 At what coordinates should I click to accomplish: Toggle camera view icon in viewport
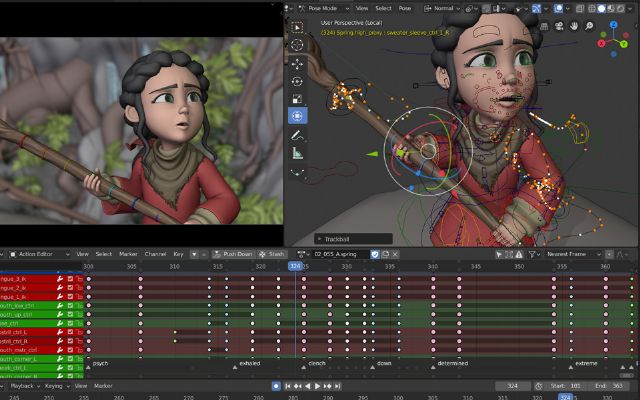pos(559,26)
